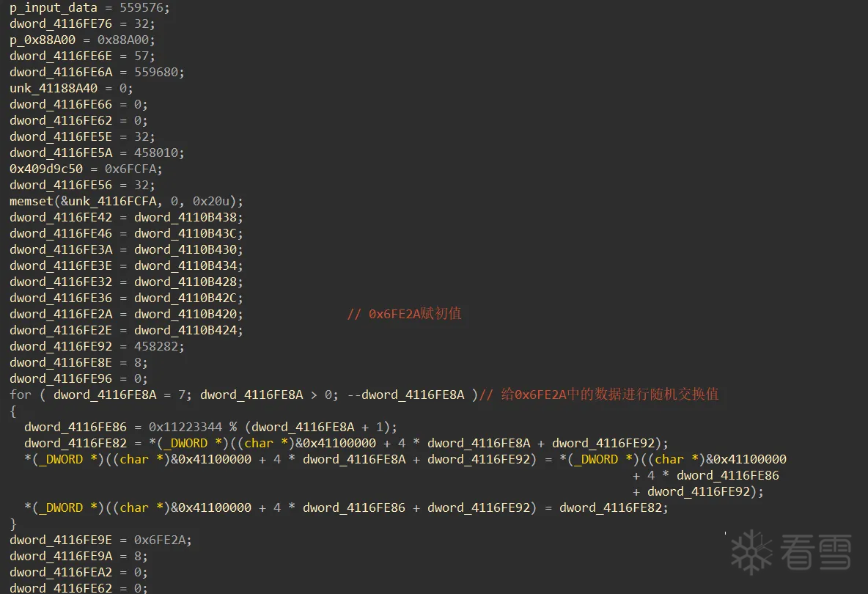Select the 0x11223344 constant in the loop

(185, 427)
